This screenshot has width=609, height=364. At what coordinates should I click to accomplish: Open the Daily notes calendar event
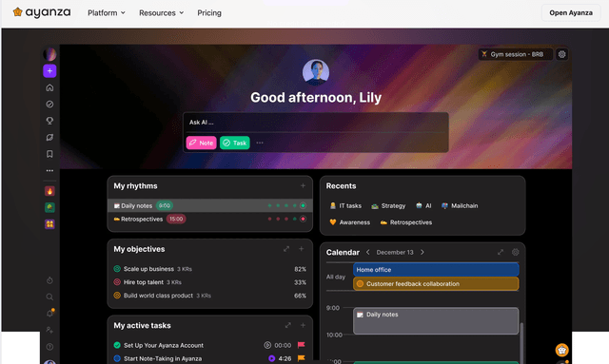point(436,321)
